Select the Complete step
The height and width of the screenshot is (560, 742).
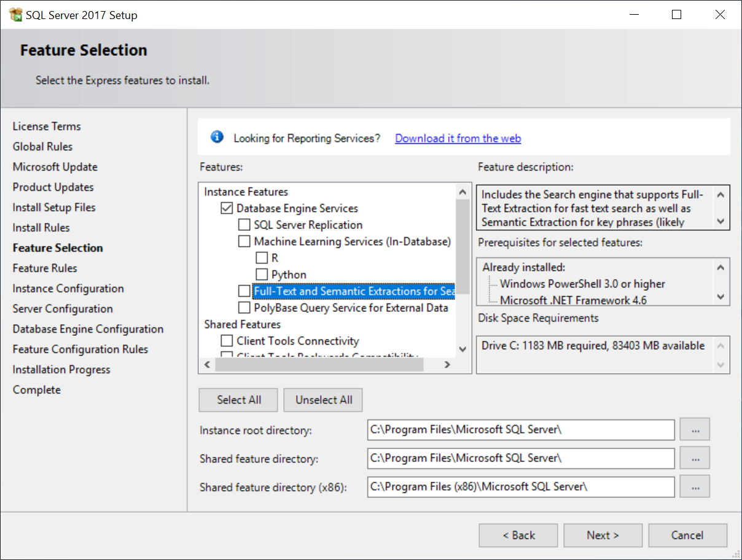(37, 390)
